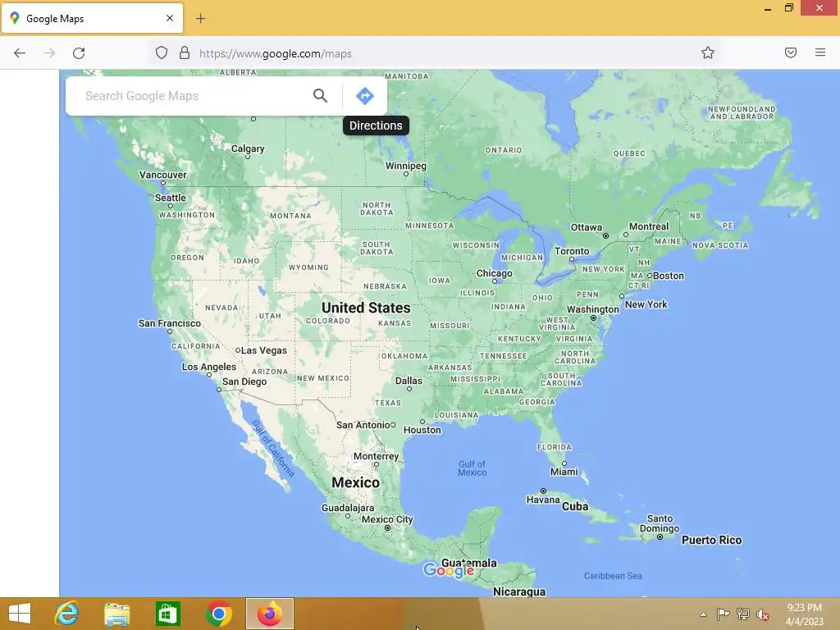Click the Boston city label

[x=668, y=276]
